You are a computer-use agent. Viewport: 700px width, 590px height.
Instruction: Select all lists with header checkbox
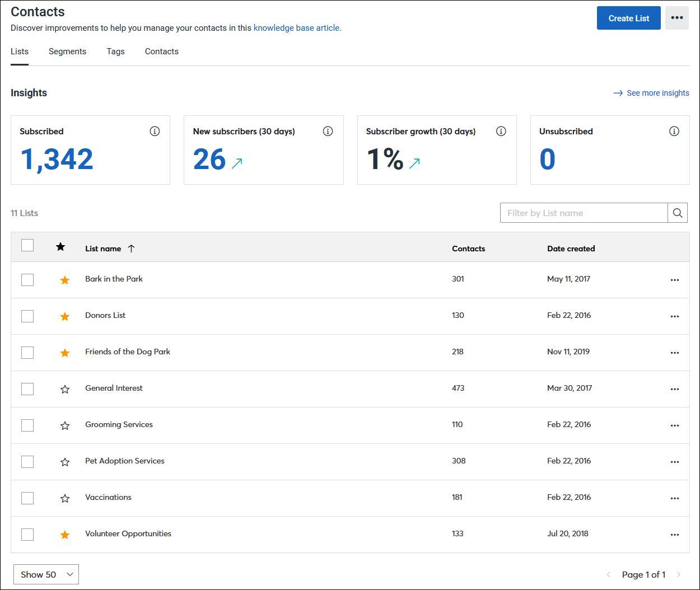coord(27,245)
